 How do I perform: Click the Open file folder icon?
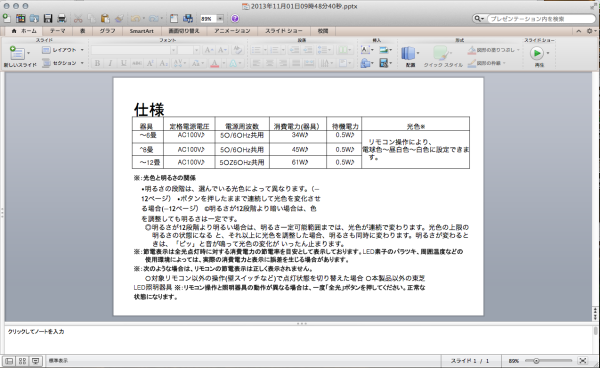[34, 18]
